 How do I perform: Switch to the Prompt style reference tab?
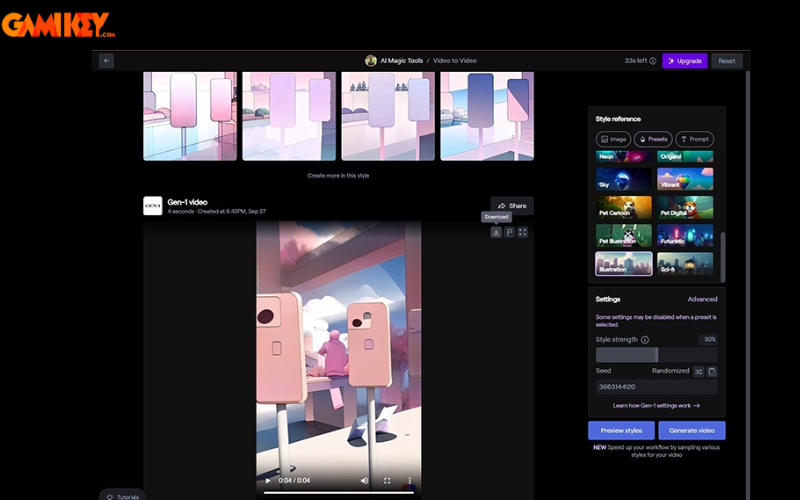click(x=695, y=139)
